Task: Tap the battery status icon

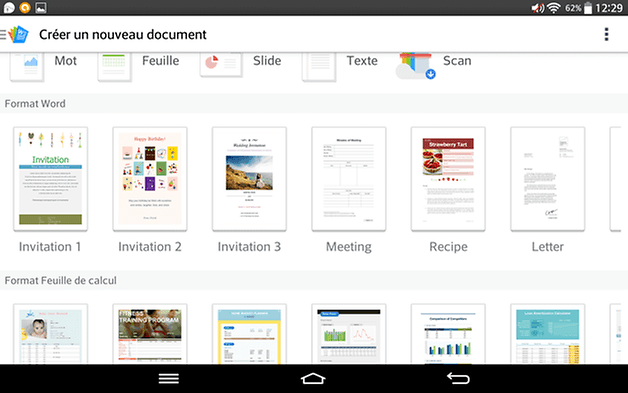Action: (588, 8)
